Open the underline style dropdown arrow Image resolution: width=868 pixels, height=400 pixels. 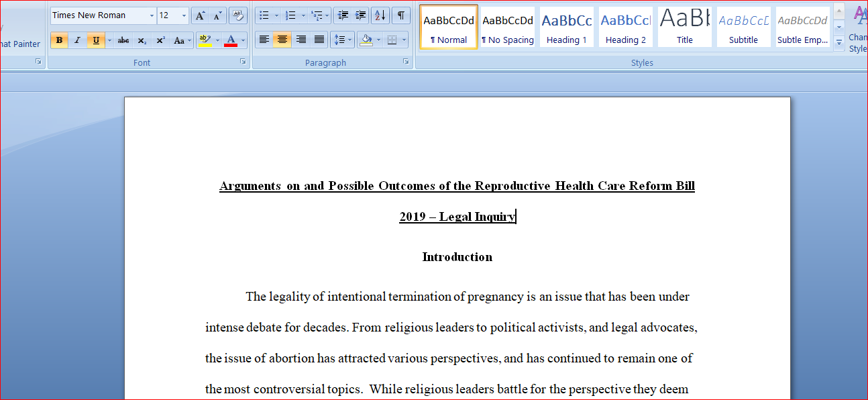click(109, 40)
